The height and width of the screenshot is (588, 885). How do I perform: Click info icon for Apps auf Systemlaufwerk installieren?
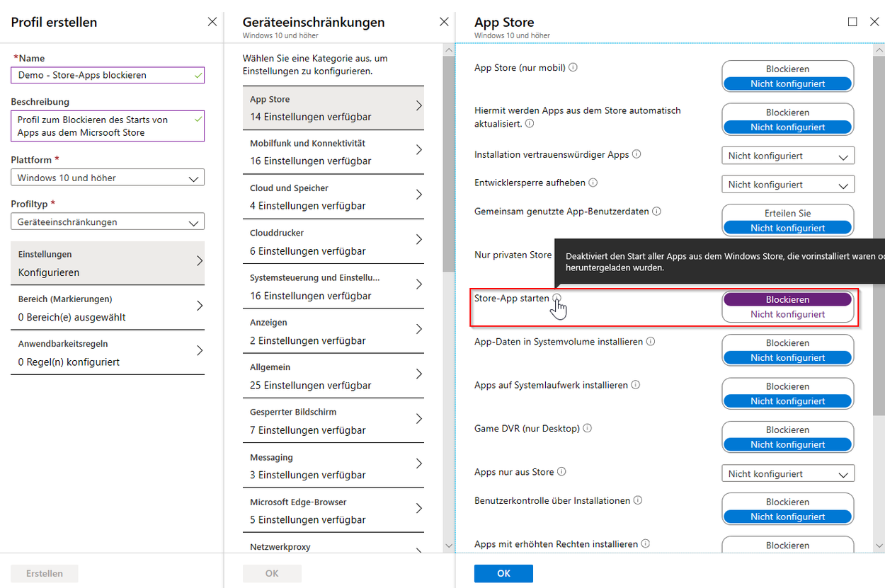click(636, 385)
